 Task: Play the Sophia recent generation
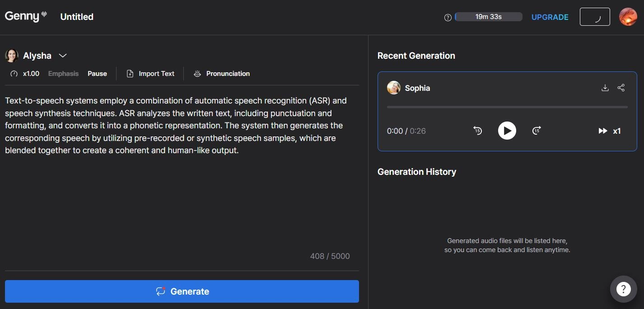click(507, 131)
